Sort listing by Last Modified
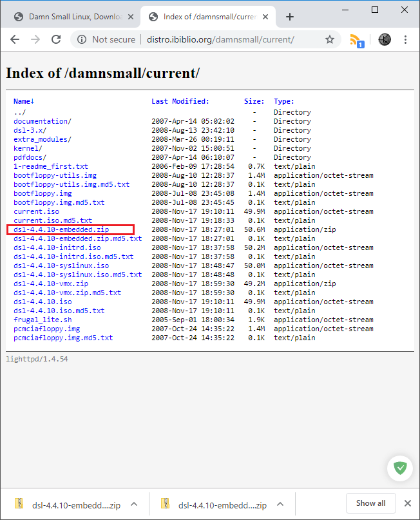 pos(180,101)
